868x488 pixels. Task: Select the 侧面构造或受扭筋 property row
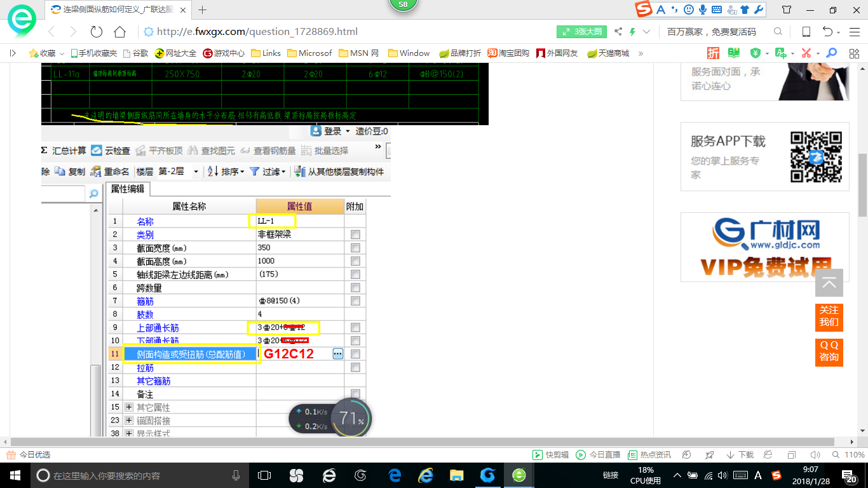pos(191,354)
